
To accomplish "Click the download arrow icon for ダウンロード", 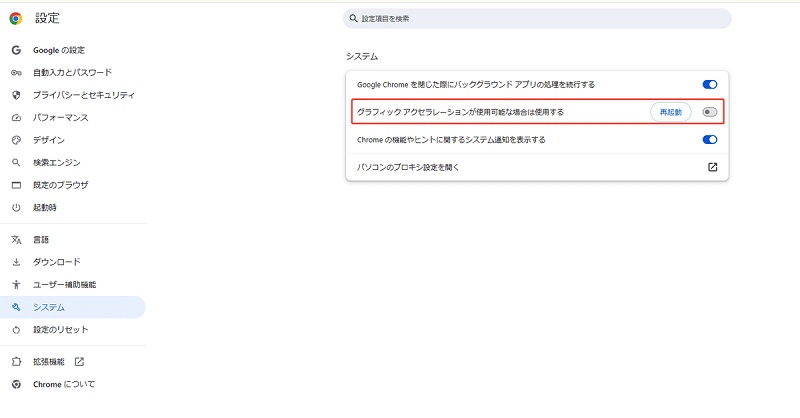I will click(16, 262).
